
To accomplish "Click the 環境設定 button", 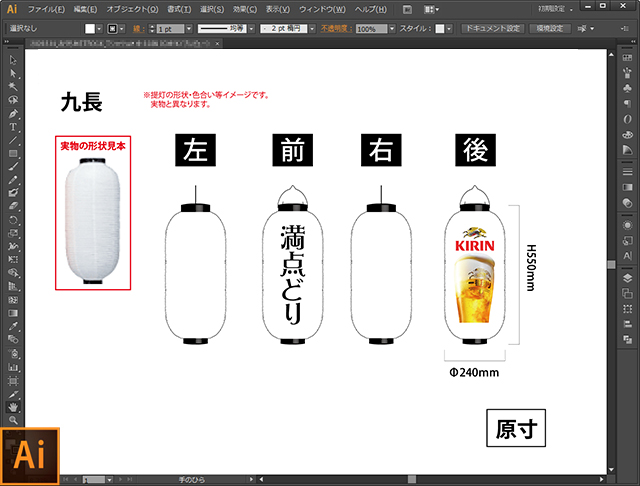I will (x=549, y=29).
